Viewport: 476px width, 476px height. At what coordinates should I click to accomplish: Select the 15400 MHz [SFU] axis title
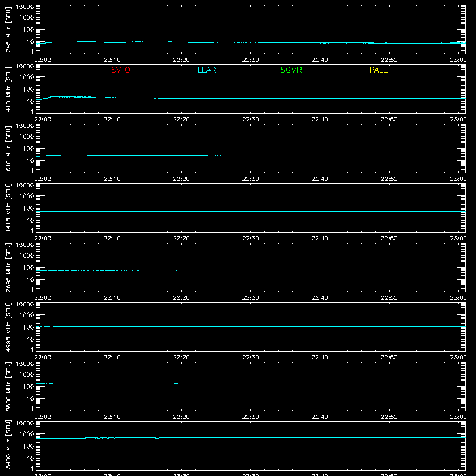(8, 446)
